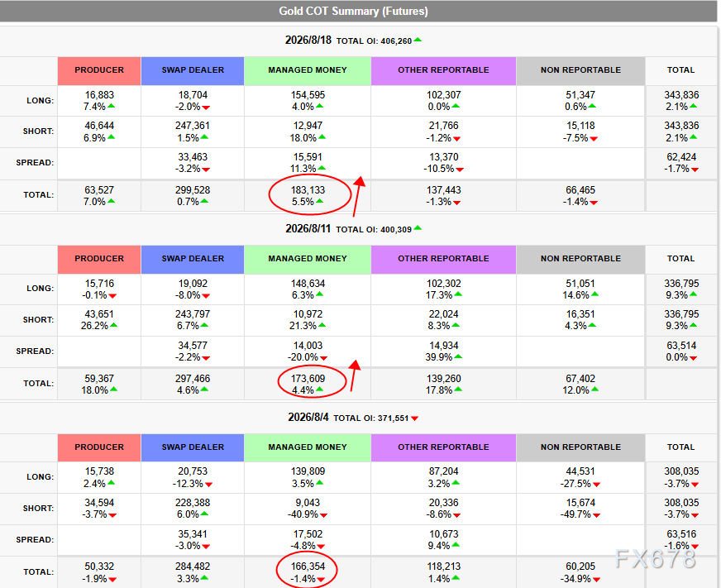The height and width of the screenshot is (588, 721).
Task: Click green up arrow beside Managed Money 18.0%
Action: [x=322, y=137]
